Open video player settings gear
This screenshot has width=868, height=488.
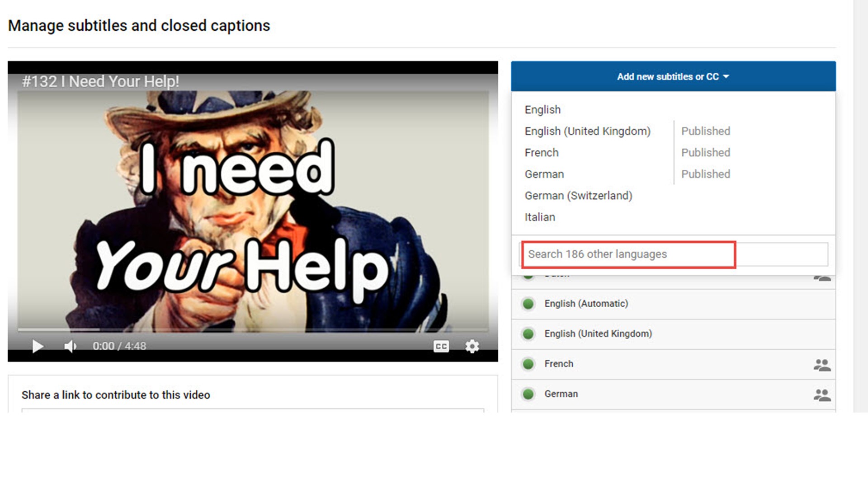472,347
